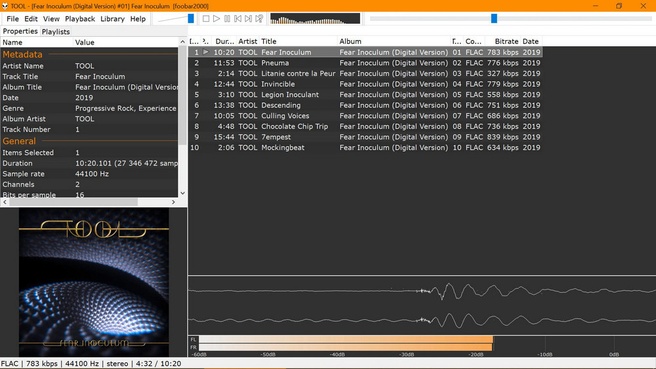
Task: Sort playlist by Duration column
Action: point(225,41)
